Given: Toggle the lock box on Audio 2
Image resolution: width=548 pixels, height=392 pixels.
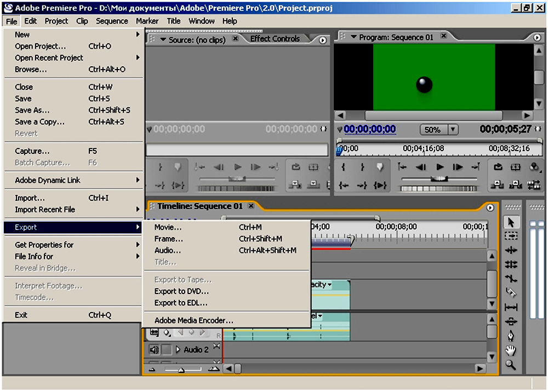Looking at the screenshot, I should tap(167, 349).
